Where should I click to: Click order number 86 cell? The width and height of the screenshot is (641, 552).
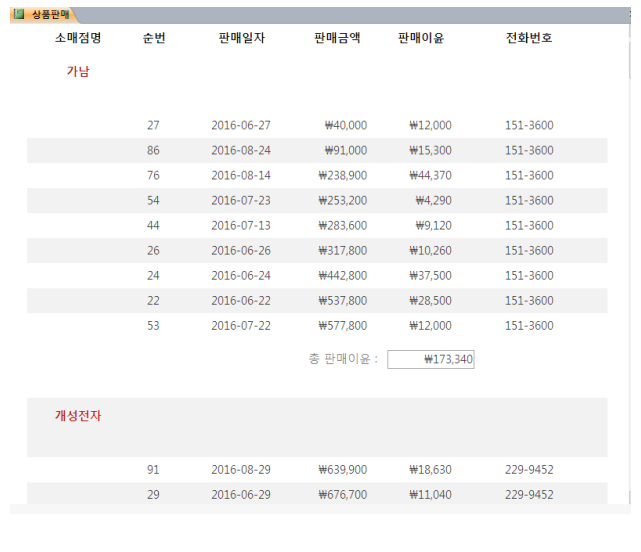coord(153,151)
